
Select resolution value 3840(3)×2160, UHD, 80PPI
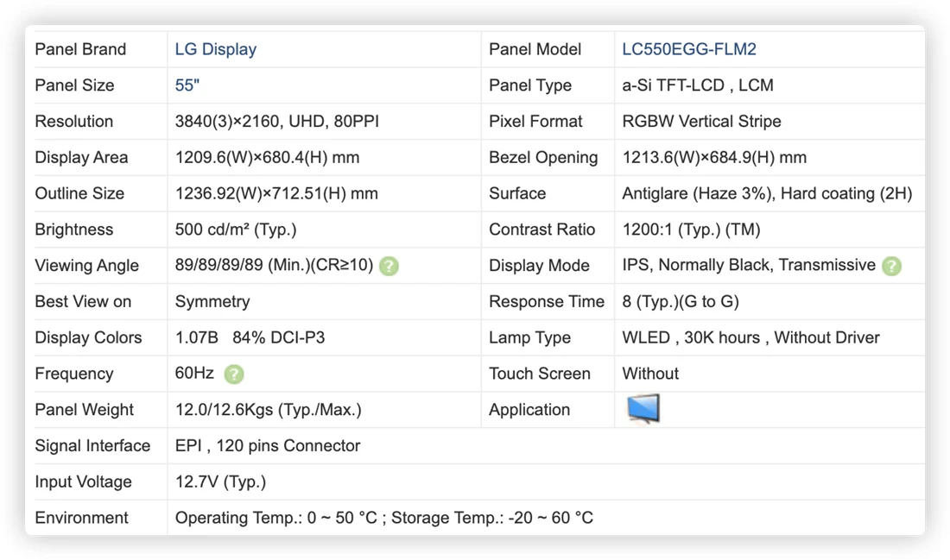click(277, 121)
